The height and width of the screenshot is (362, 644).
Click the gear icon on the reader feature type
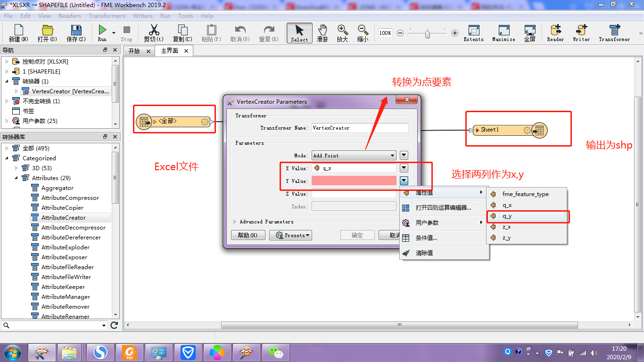pyautogui.click(x=205, y=122)
